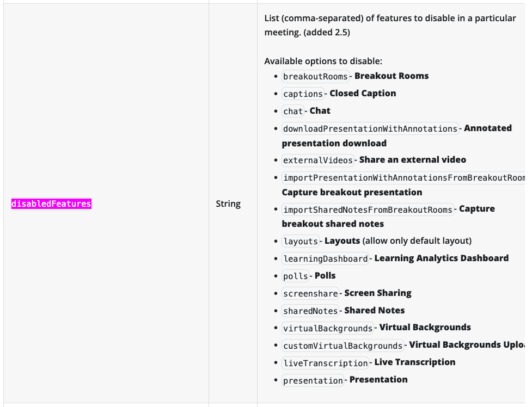Click the polls code label

(296, 276)
